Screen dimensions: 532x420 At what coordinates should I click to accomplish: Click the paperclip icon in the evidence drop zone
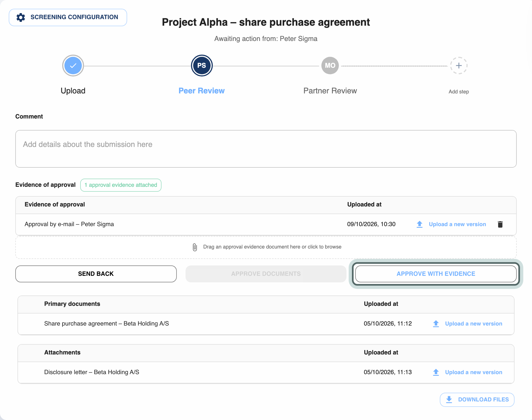point(195,247)
